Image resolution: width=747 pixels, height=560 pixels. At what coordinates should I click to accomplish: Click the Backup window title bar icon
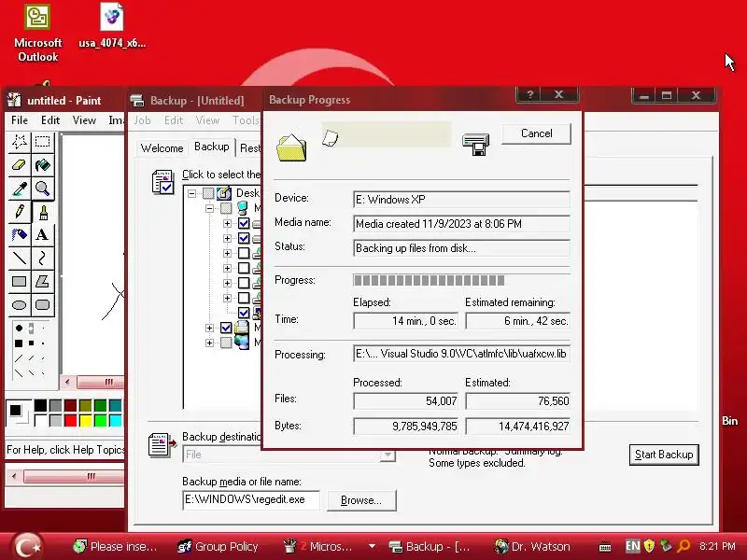[x=137, y=101]
